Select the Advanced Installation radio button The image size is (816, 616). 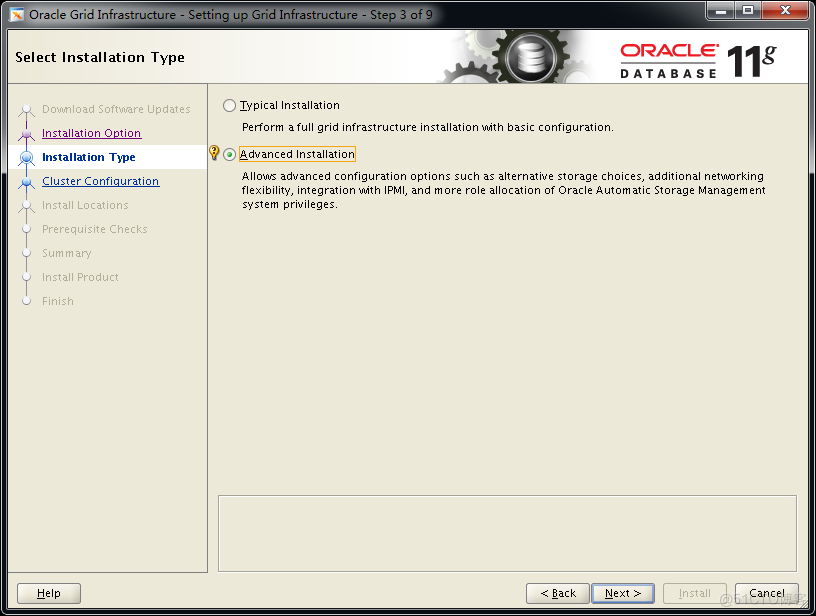pos(229,155)
